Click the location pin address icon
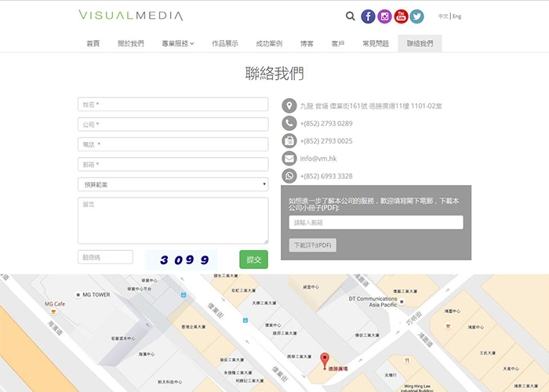549x392 pixels. coord(289,105)
